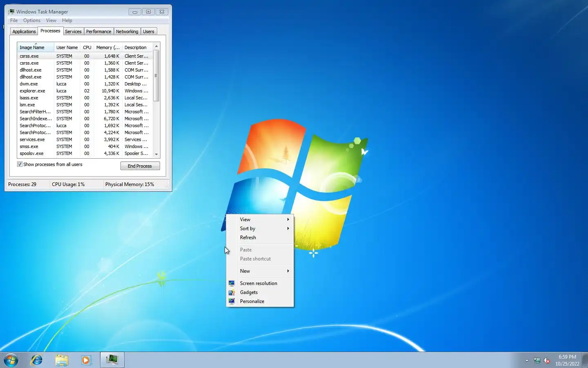Select the SearchIndexe... process row
This screenshot has width=588, height=368.
(x=85, y=119)
